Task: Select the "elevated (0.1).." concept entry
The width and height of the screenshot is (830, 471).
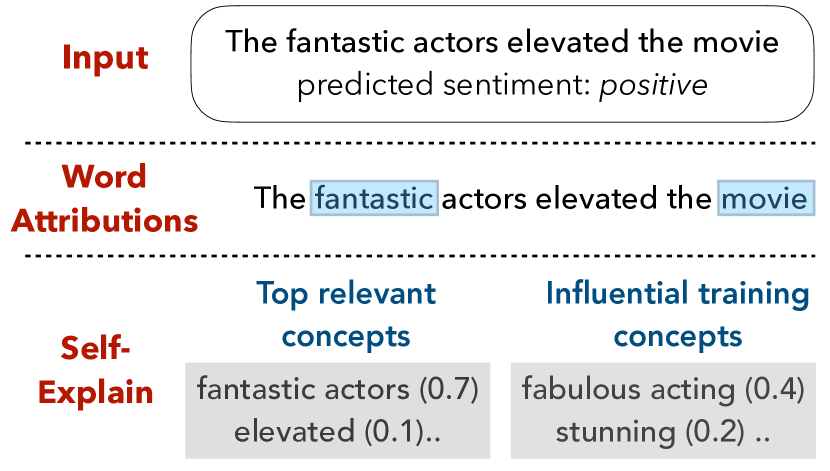Action: pyautogui.click(x=339, y=432)
